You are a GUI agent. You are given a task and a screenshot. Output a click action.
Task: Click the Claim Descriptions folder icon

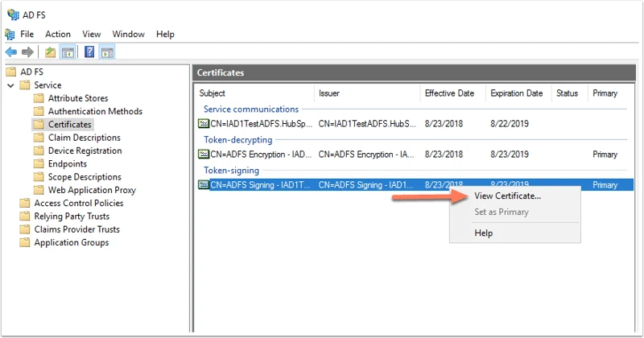point(39,138)
